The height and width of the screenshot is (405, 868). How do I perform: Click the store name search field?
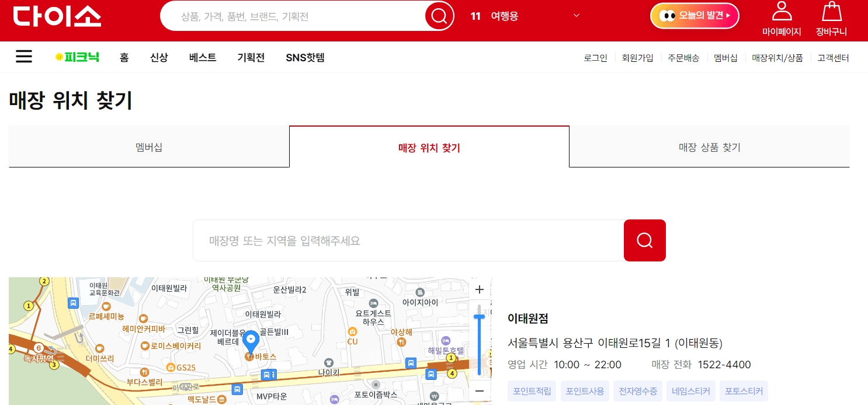click(x=408, y=240)
